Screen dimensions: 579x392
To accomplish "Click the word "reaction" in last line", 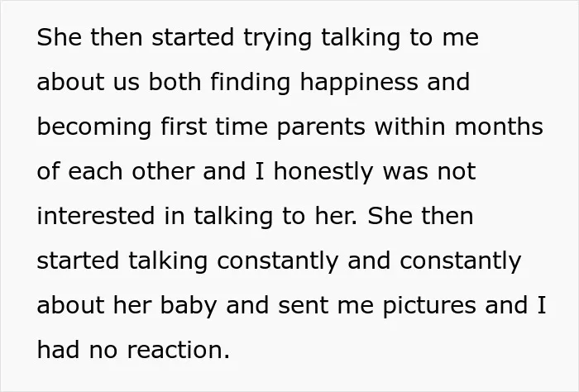I will pyautogui.click(x=175, y=350).
